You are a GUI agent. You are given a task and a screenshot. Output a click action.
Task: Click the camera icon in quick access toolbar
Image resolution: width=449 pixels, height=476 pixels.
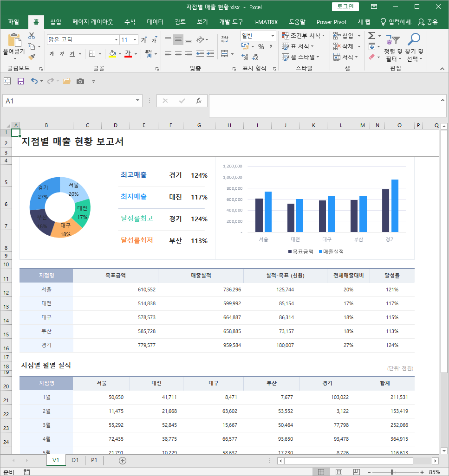point(80,81)
